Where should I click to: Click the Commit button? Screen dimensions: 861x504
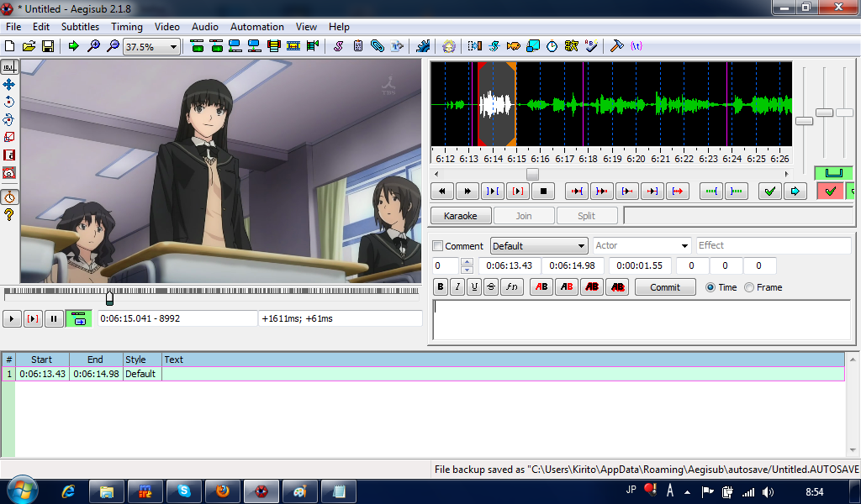tap(665, 286)
